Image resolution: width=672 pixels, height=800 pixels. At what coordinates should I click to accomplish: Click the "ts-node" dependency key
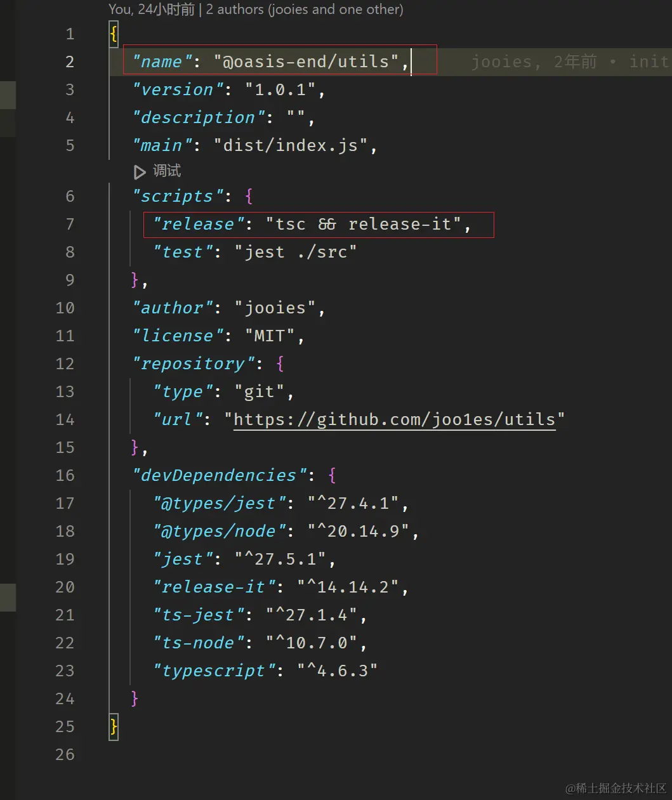tap(197, 643)
